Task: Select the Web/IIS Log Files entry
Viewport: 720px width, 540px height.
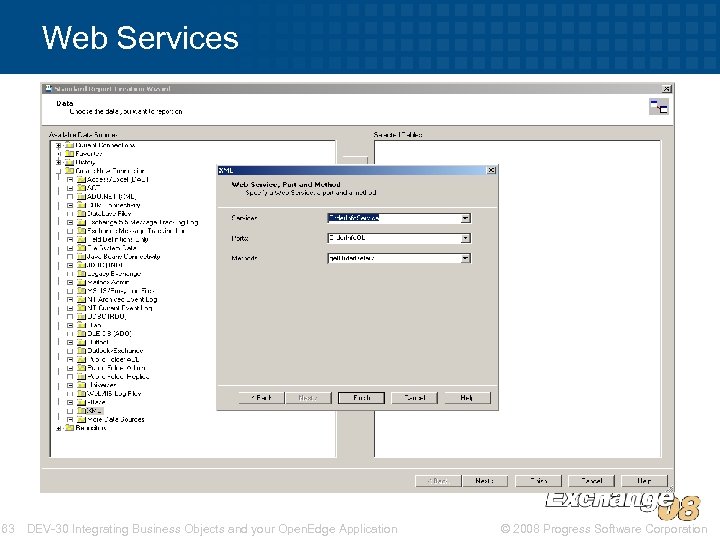Action: [x=114, y=394]
